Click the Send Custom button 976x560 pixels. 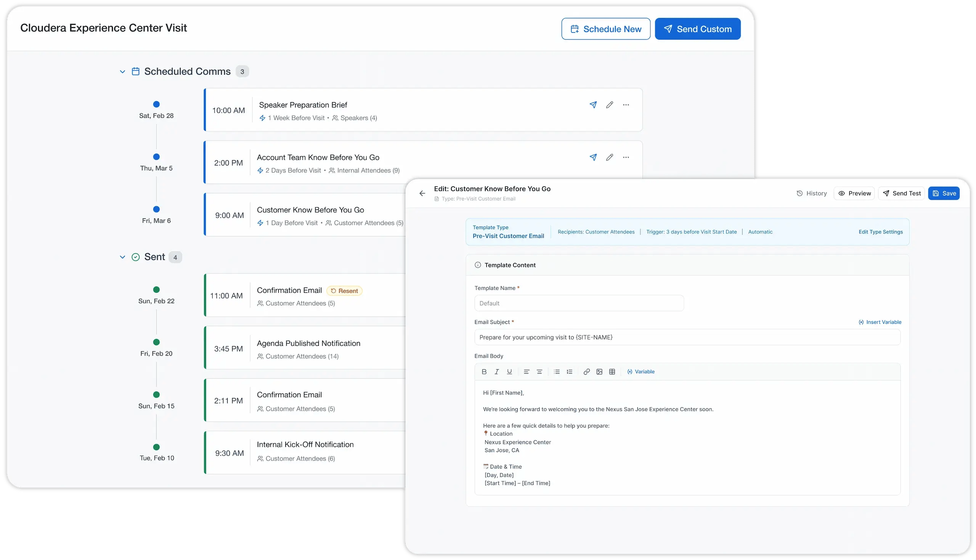[698, 29]
